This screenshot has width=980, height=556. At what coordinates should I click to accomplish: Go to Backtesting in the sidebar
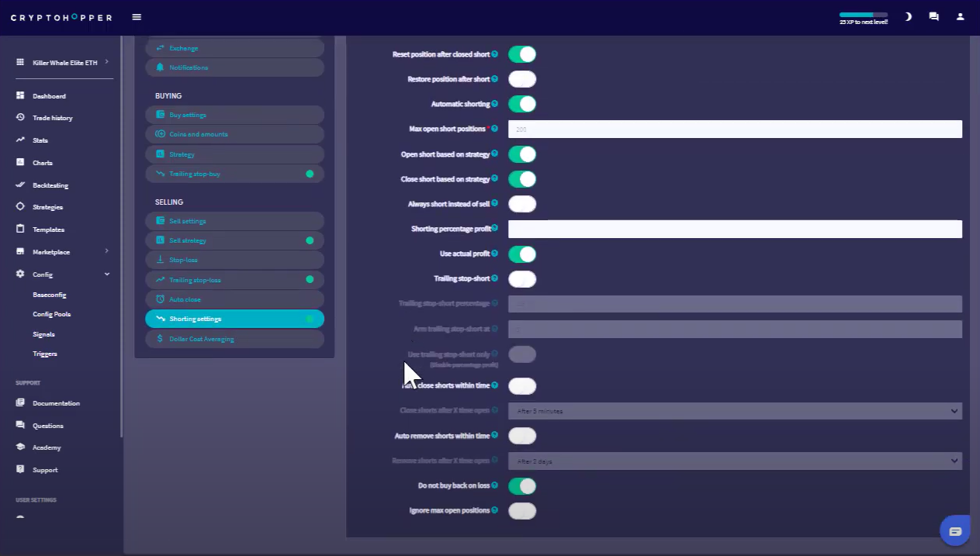(50, 185)
